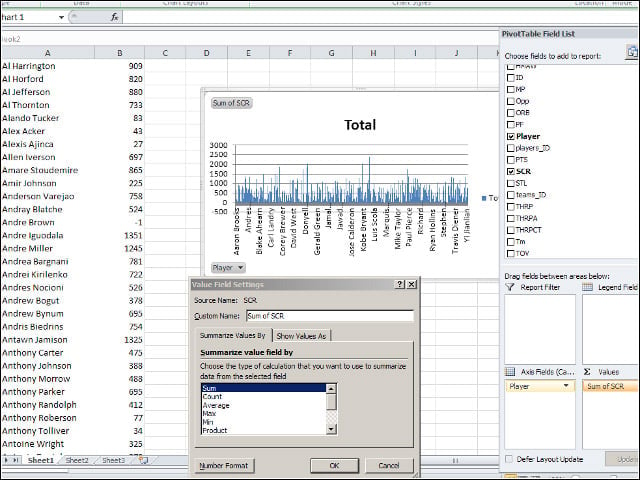Check the STL field checkbox
Image resolution: width=640 pixels, height=480 pixels.
[x=511, y=183]
